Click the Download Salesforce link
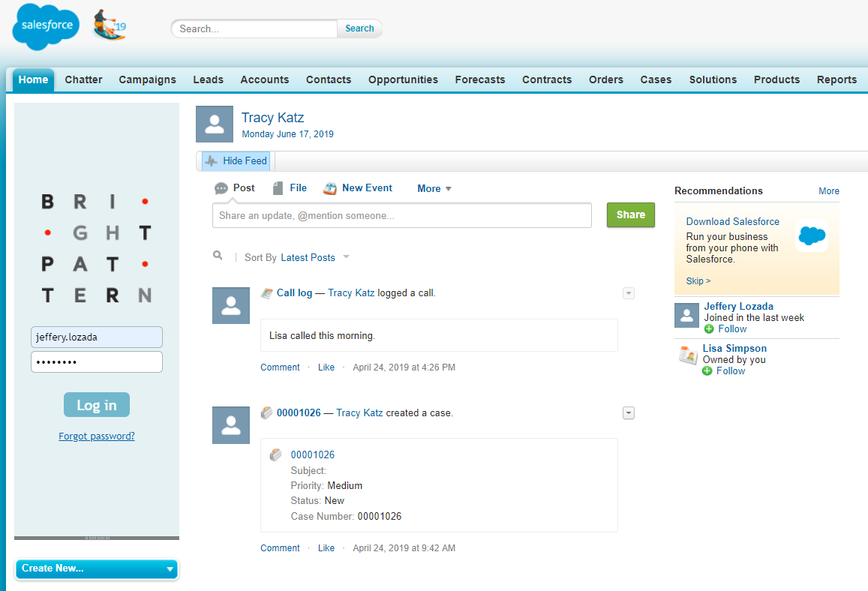 pyautogui.click(x=732, y=221)
